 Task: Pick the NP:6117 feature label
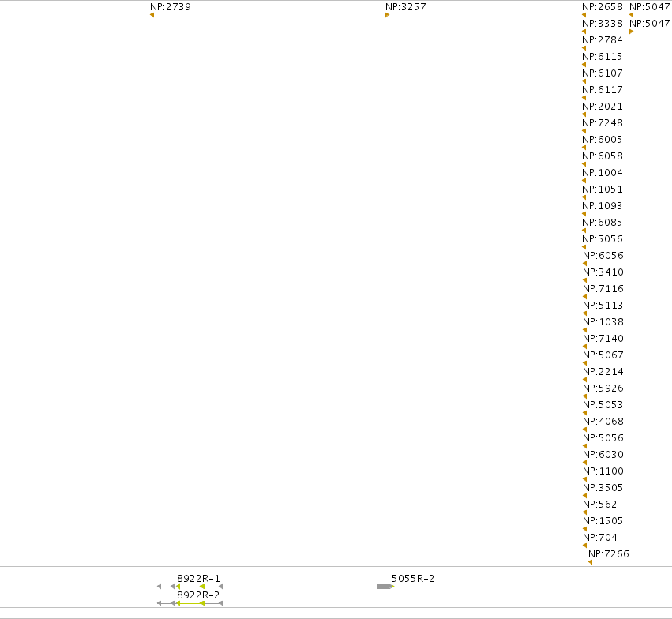point(603,90)
